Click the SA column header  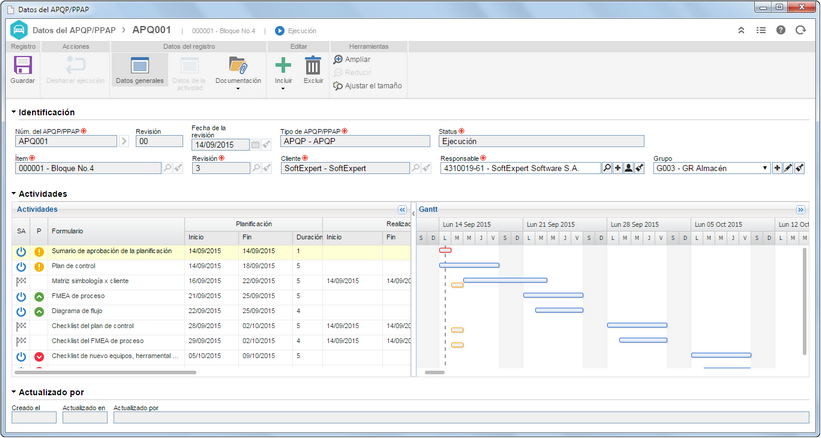pyautogui.click(x=21, y=231)
